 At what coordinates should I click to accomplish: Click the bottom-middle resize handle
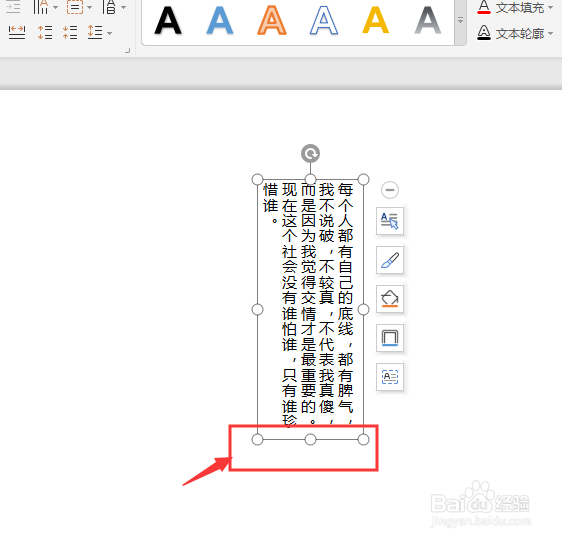[x=310, y=440]
